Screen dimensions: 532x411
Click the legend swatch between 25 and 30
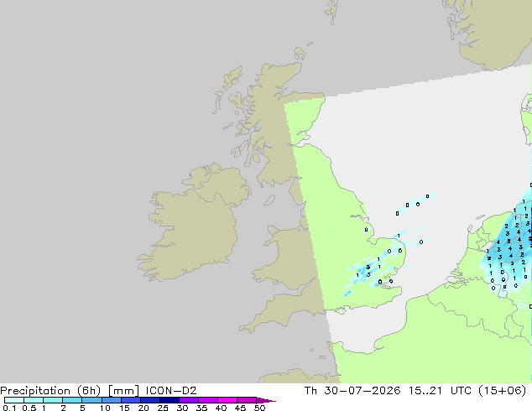tap(170, 400)
